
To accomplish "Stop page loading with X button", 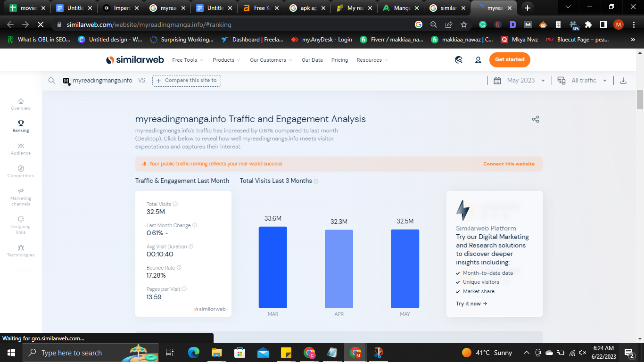I will click(40, 25).
